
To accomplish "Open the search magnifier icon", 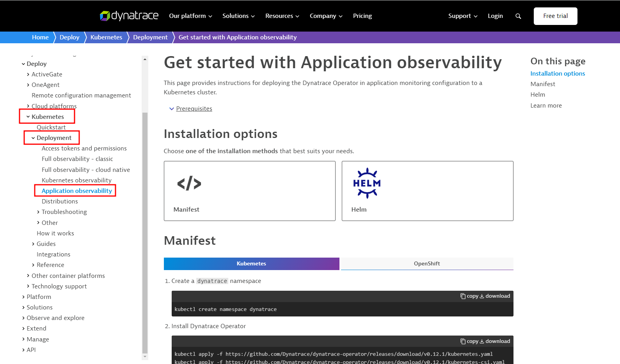I will click(x=518, y=16).
